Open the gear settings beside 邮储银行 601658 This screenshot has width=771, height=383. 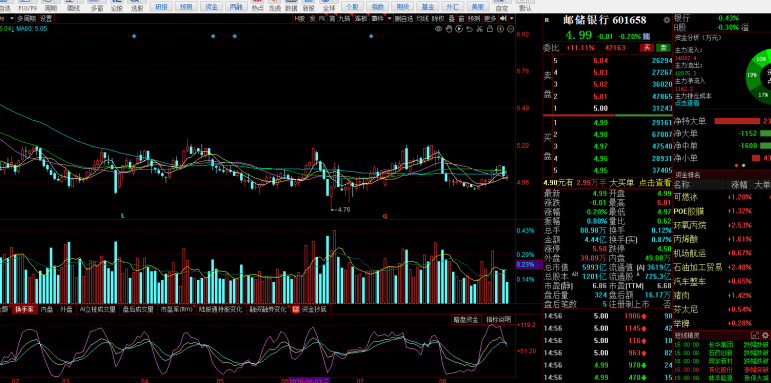pos(667,20)
